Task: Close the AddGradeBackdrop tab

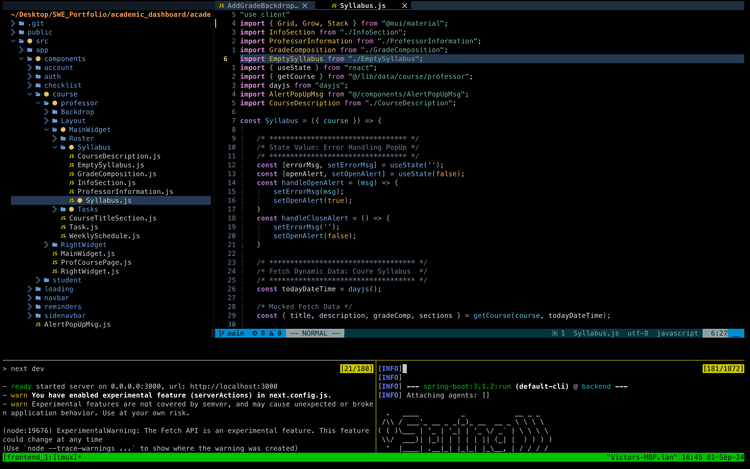Action: pos(305,6)
